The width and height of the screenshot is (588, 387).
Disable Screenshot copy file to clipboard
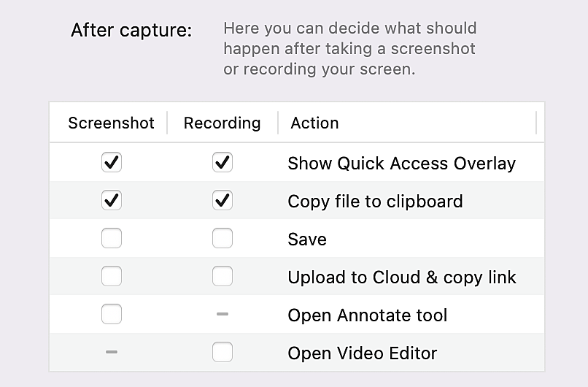(x=112, y=200)
